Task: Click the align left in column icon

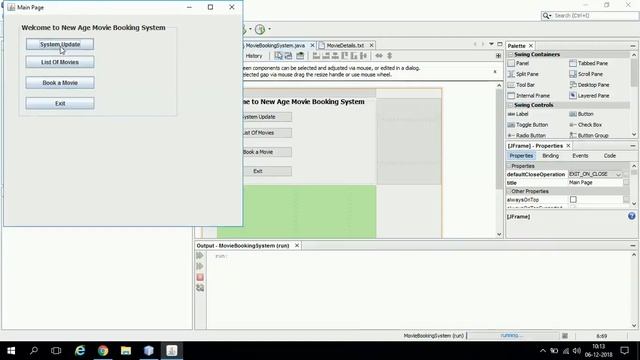Action: click(316, 56)
